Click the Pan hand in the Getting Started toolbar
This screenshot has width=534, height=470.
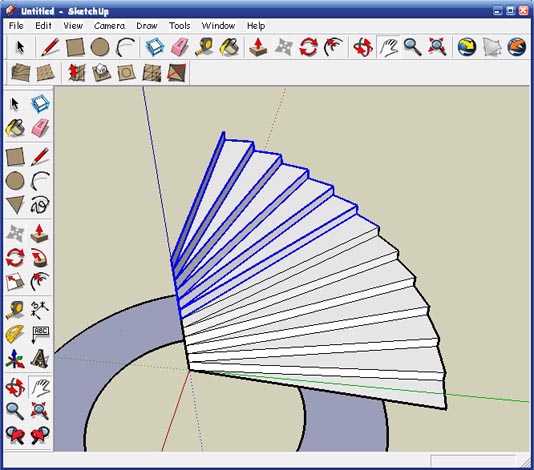click(x=389, y=47)
